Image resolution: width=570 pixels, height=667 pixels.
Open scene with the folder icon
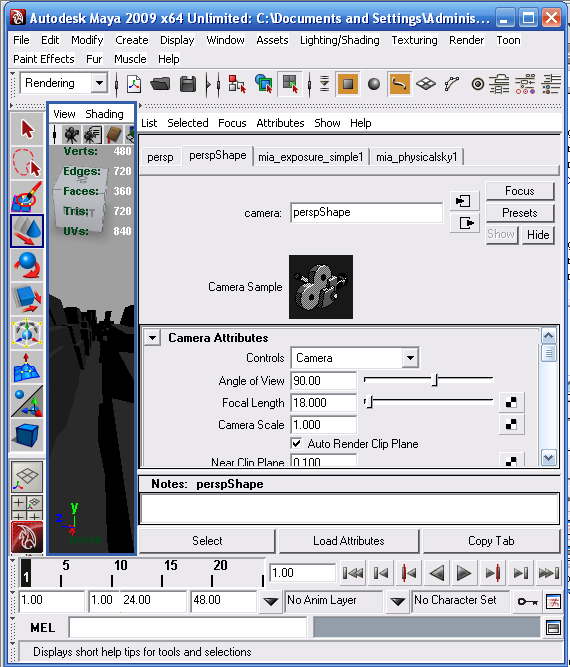tap(160, 84)
